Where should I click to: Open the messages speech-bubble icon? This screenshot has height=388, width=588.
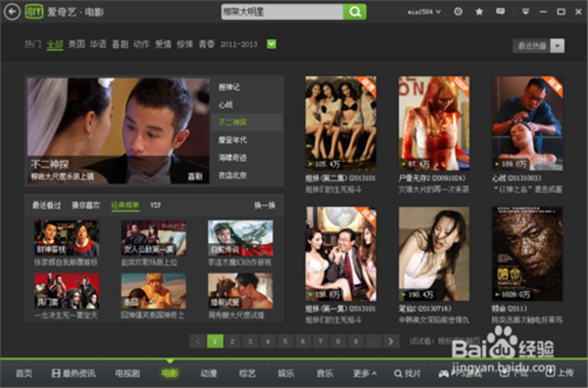point(500,12)
